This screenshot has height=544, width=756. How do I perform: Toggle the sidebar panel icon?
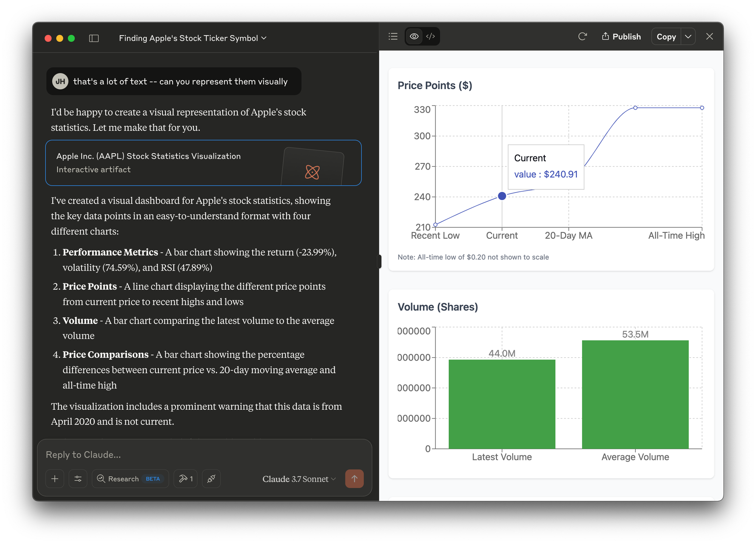tap(94, 38)
